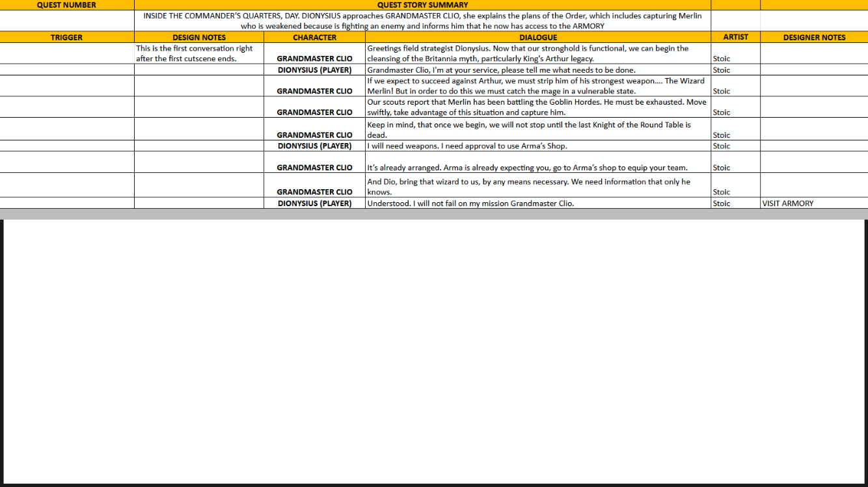Select the DIALOGUE column header
Viewport: 868px width, 487px height.
click(x=537, y=37)
